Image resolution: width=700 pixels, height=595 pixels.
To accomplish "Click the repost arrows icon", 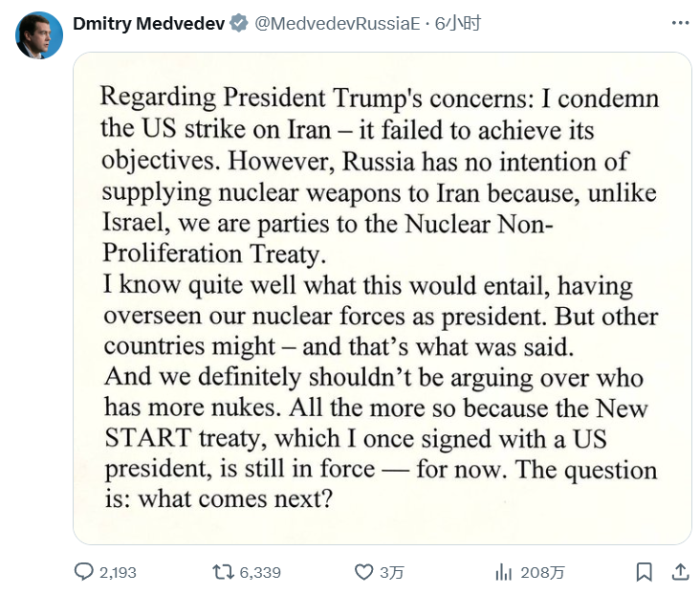I will (223, 571).
